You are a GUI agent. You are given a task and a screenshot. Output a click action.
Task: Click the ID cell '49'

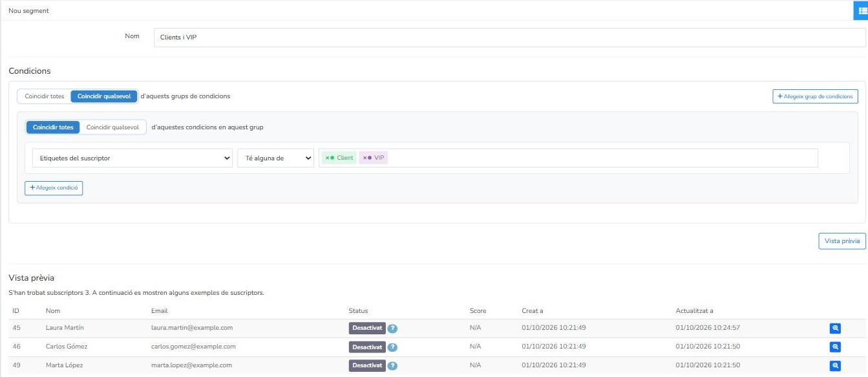(x=17, y=365)
